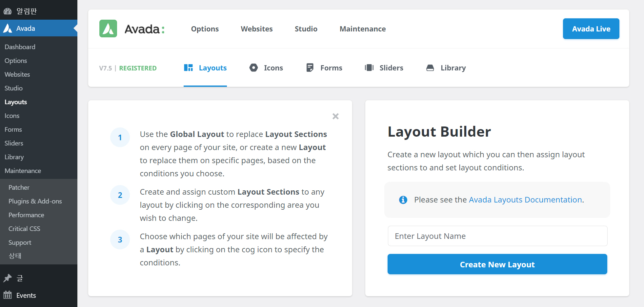Open the Maintenance top menu
644x307 pixels.
pos(363,29)
